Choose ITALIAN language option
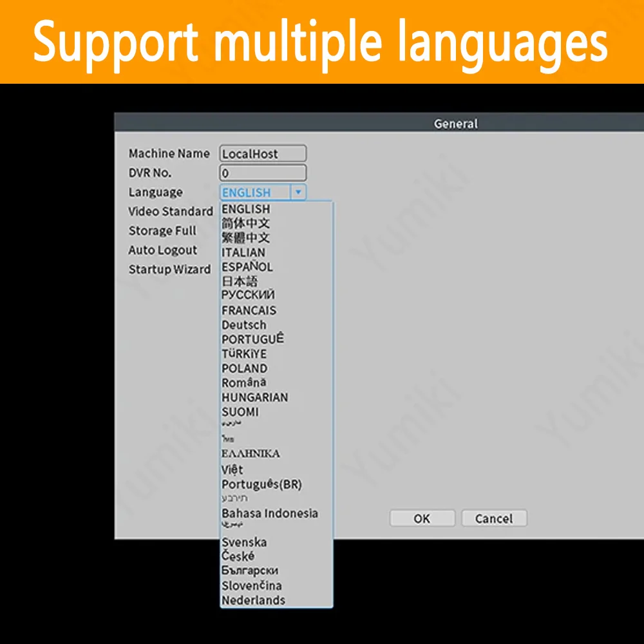The image size is (644, 644). (243, 252)
